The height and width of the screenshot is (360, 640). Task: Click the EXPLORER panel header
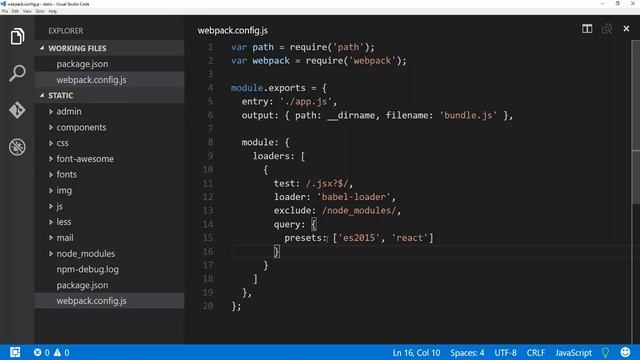coord(66,31)
